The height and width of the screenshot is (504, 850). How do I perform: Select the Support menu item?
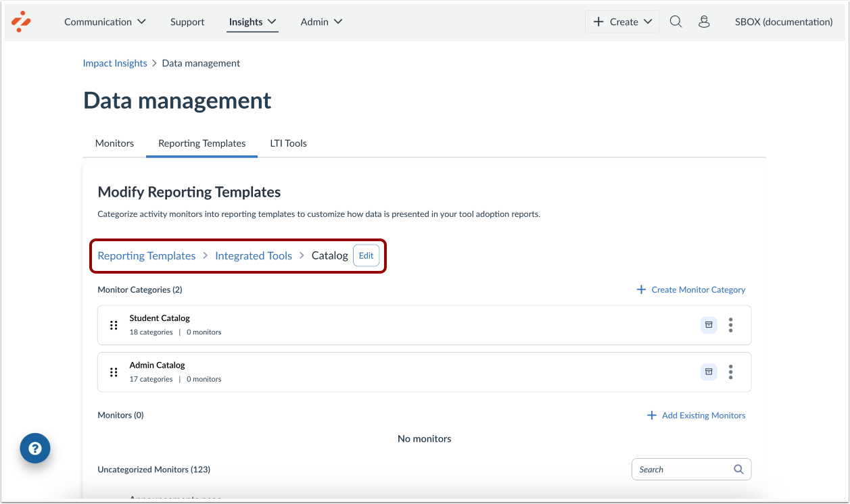pyautogui.click(x=187, y=21)
